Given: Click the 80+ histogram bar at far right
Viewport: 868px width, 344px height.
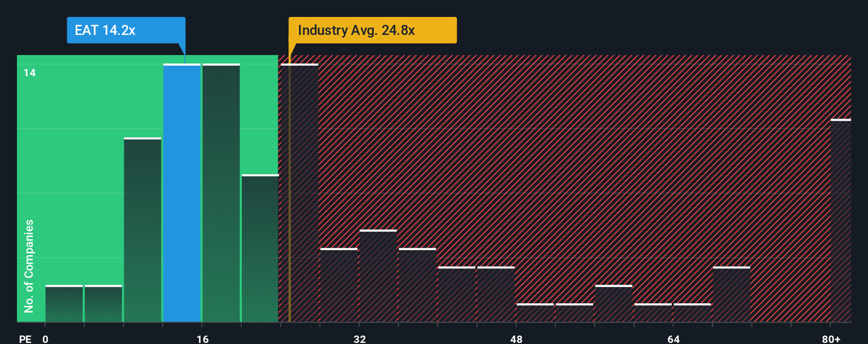Looking at the screenshot, I should pyautogui.click(x=840, y=221).
